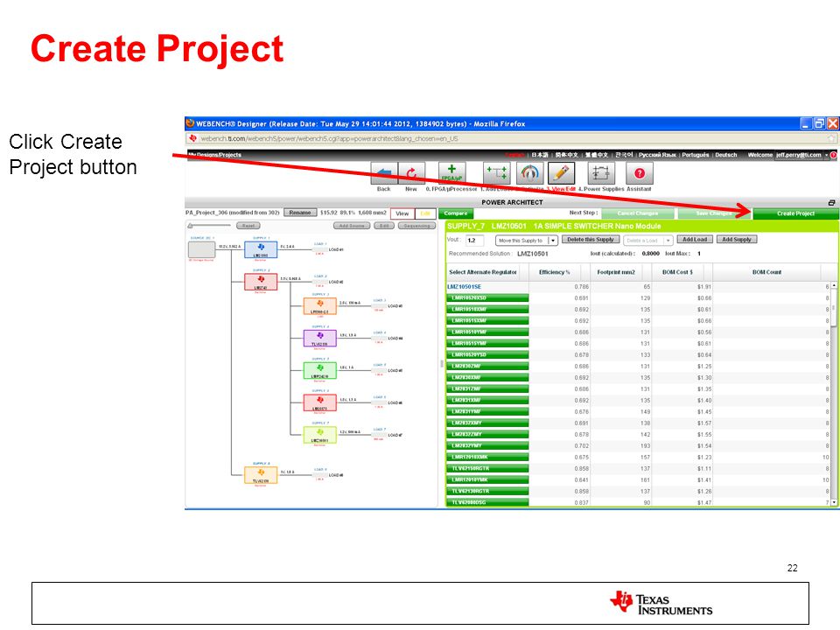Click the Cancel Changes button
The width and height of the screenshot is (840, 630).
tap(638, 213)
